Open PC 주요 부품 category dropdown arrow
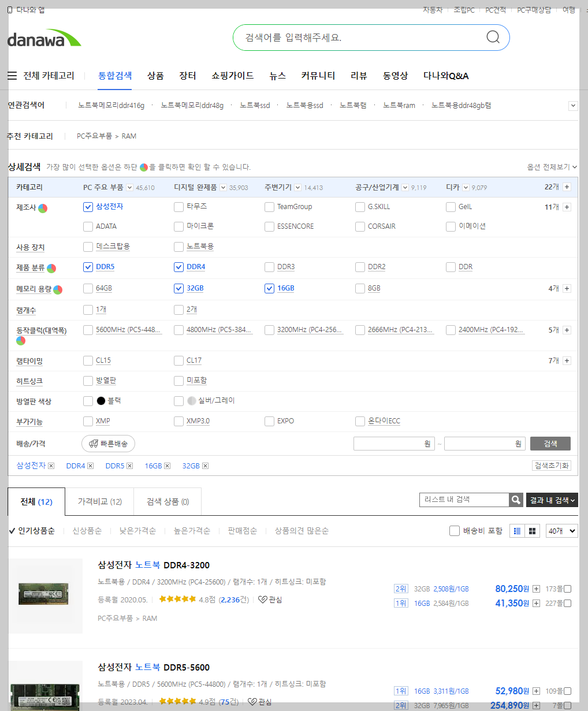Screen dimensions: 588x711 click(129, 187)
